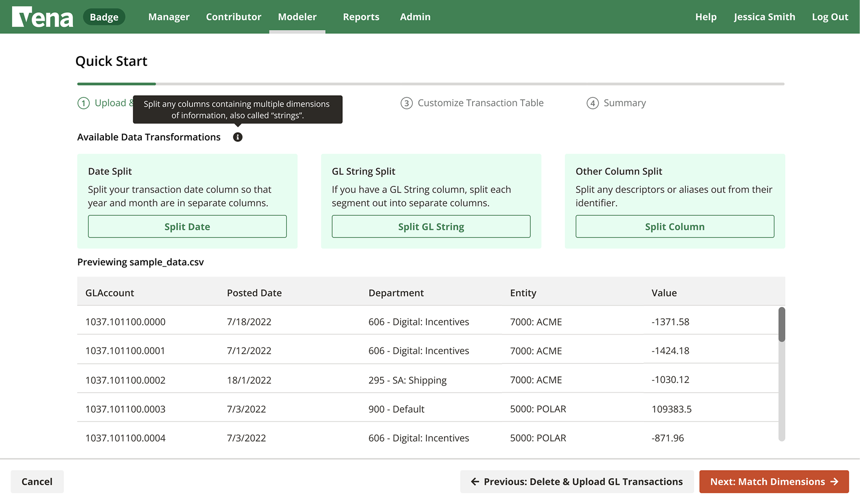Screen dimensions: 860x504
Task: Click the Split Column button
Action: [675, 226]
